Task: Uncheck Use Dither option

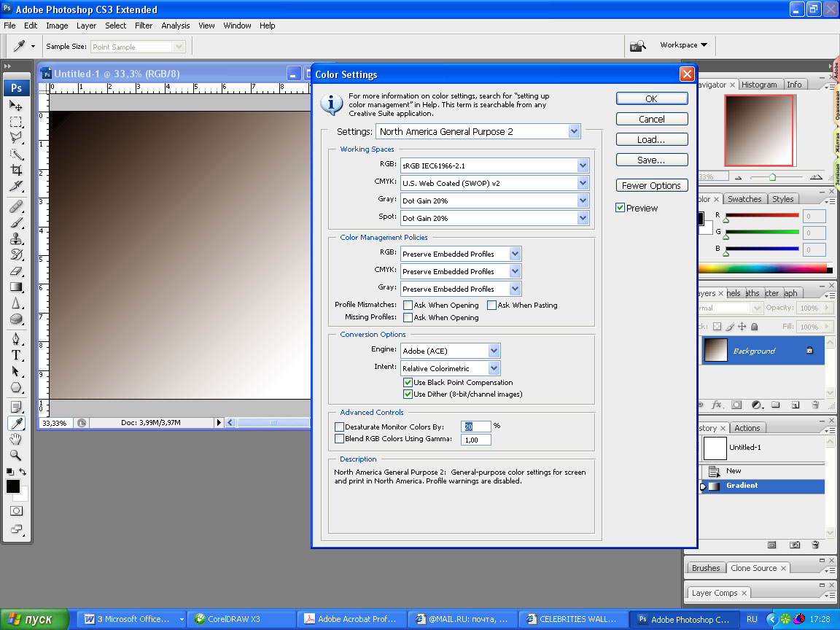Action: (x=408, y=394)
